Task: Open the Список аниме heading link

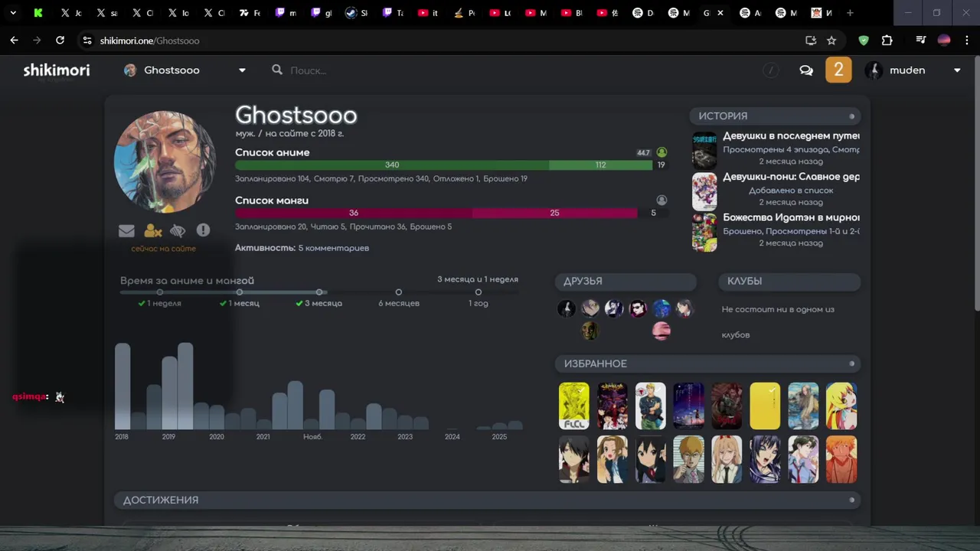Action: [x=273, y=152]
